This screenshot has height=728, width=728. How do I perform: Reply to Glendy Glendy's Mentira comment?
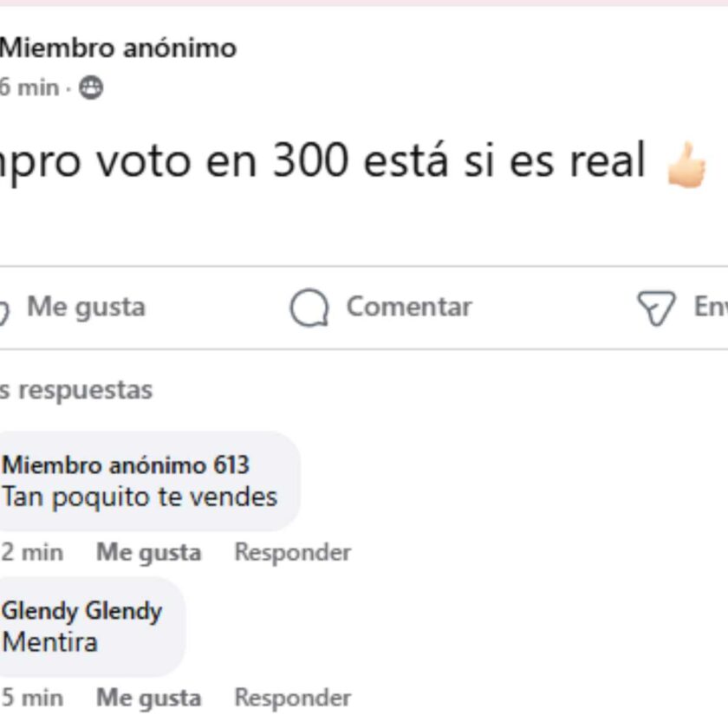[x=293, y=698]
